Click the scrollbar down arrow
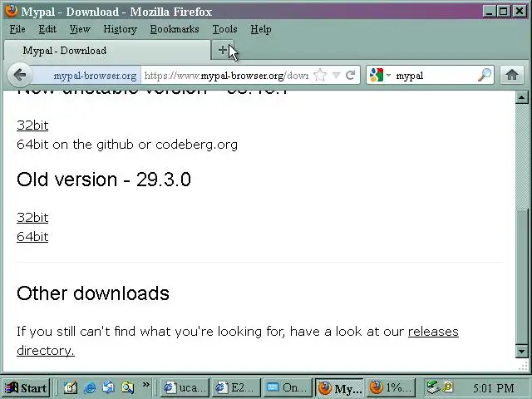This screenshot has height=399, width=532. point(521,351)
